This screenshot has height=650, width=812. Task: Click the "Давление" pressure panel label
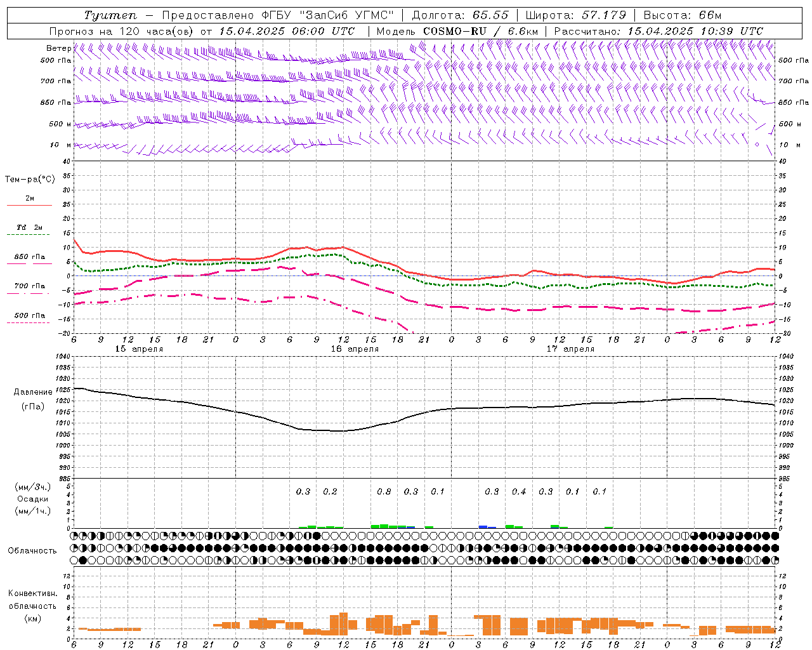point(33,392)
